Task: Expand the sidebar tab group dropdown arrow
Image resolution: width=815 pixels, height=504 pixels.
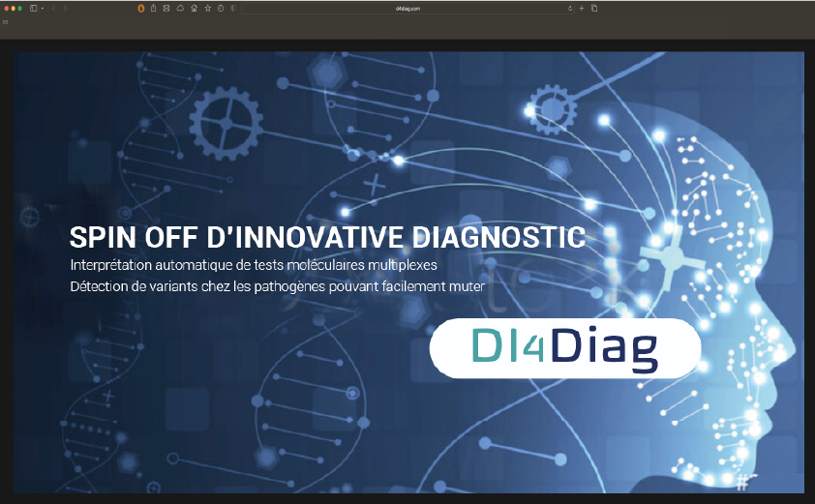Action: [x=42, y=8]
